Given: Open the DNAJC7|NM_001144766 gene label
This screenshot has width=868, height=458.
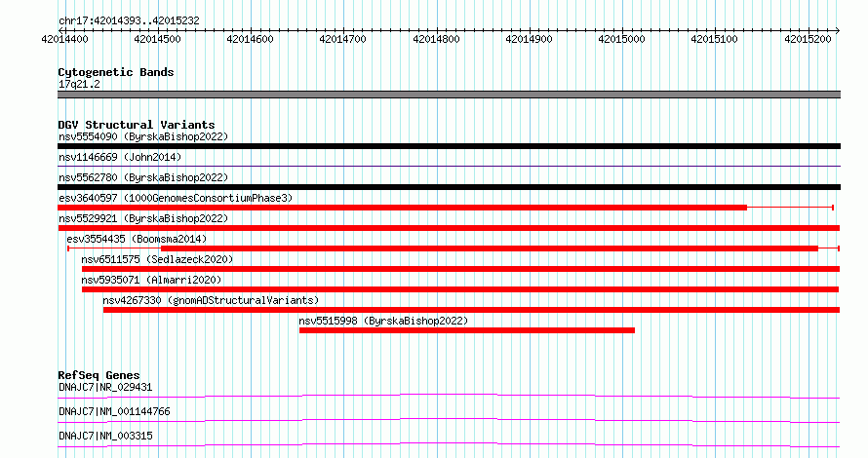Looking at the screenshot, I should (x=114, y=411).
